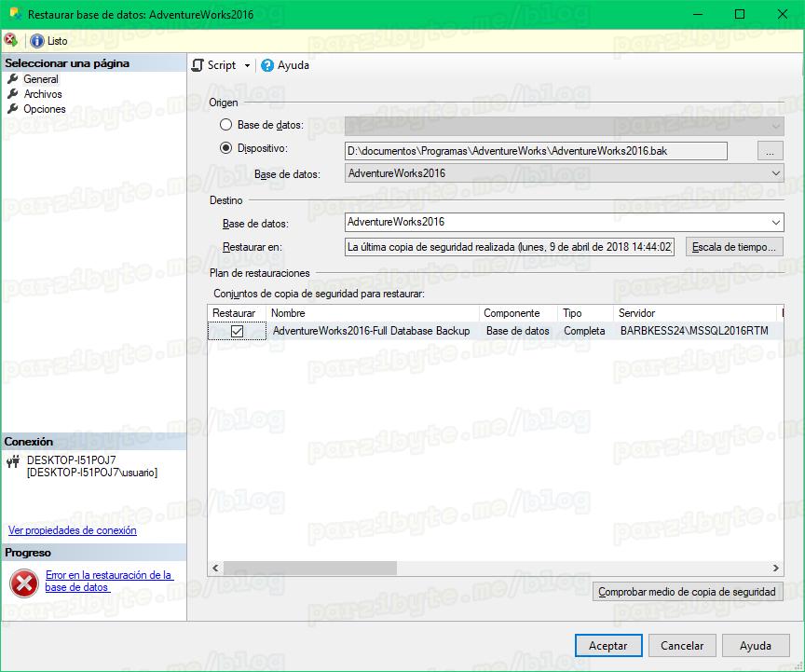Click the red error icon in the top bar
The width and height of the screenshot is (805, 672).
tap(10, 40)
